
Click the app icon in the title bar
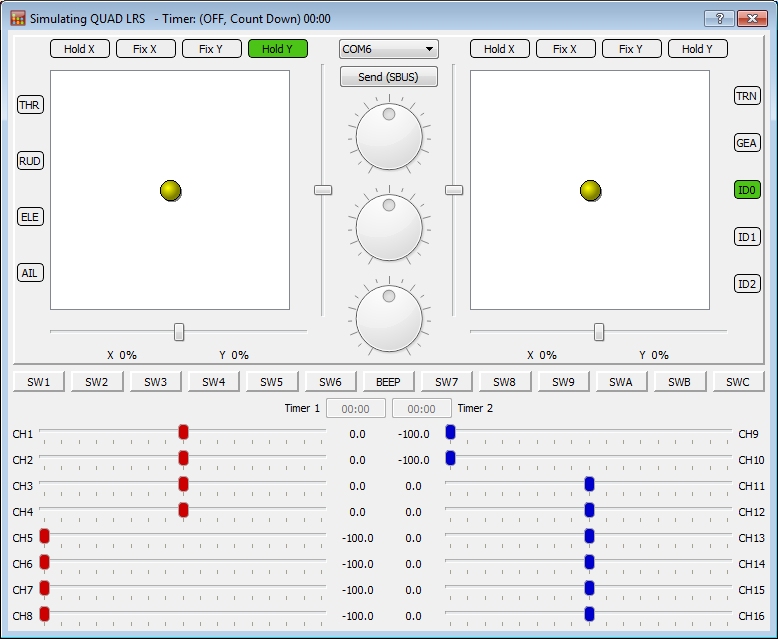coord(18,18)
